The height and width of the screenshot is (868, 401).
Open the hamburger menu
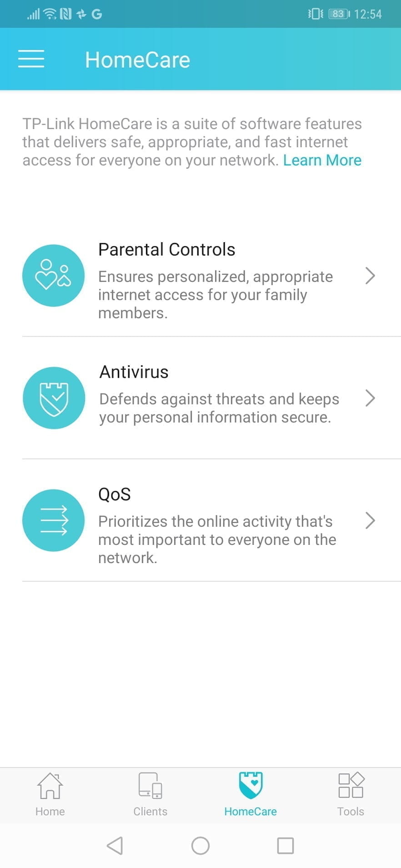(x=31, y=59)
